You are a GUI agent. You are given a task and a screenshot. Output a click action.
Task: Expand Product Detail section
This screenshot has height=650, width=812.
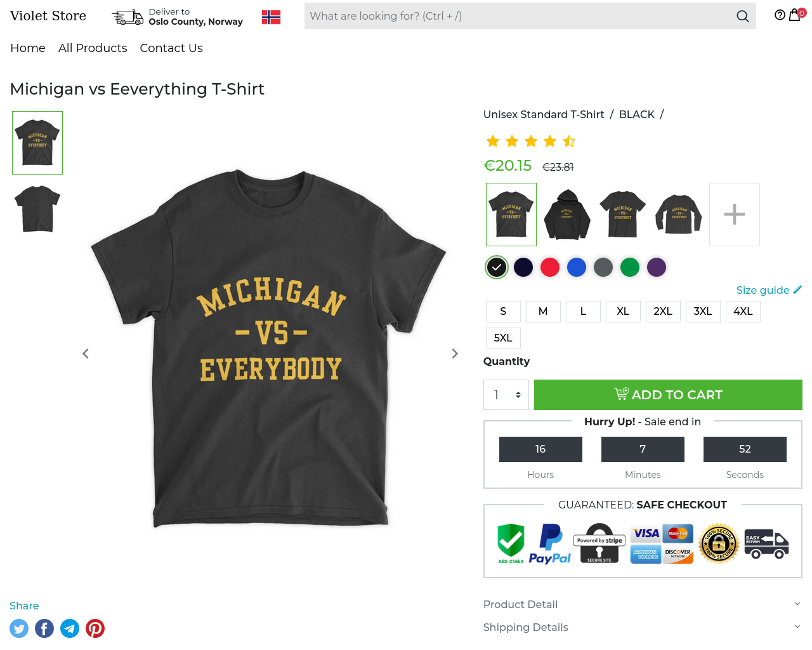[x=643, y=604]
